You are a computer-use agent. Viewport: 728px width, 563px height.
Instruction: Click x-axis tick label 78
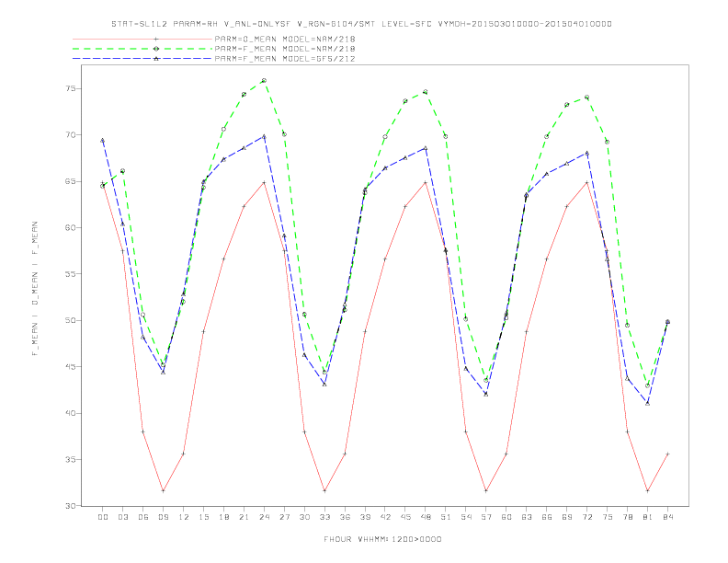tap(628, 517)
